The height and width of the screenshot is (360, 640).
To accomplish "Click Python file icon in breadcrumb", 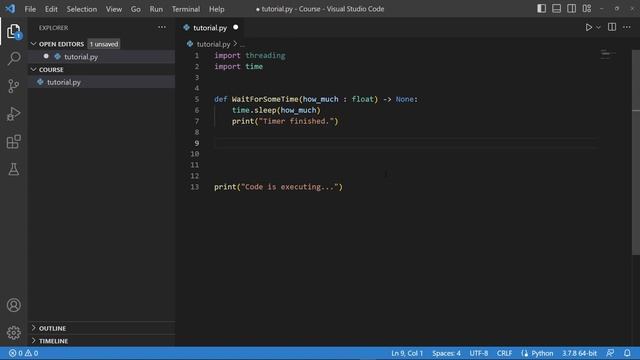I will pyautogui.click(x=190, y=44).
